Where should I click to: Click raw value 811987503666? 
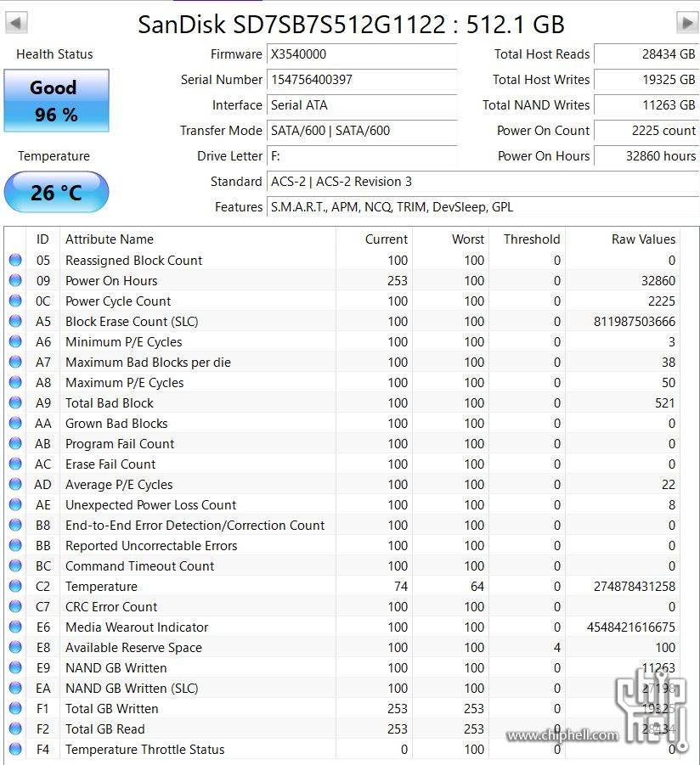pos(635,322)
